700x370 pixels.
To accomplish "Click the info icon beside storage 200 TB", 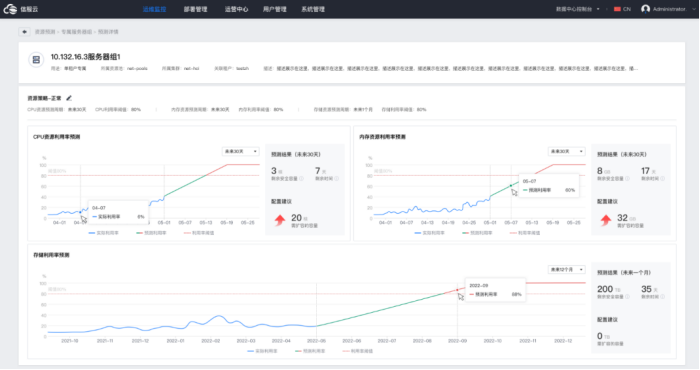I will pos(627,297).
